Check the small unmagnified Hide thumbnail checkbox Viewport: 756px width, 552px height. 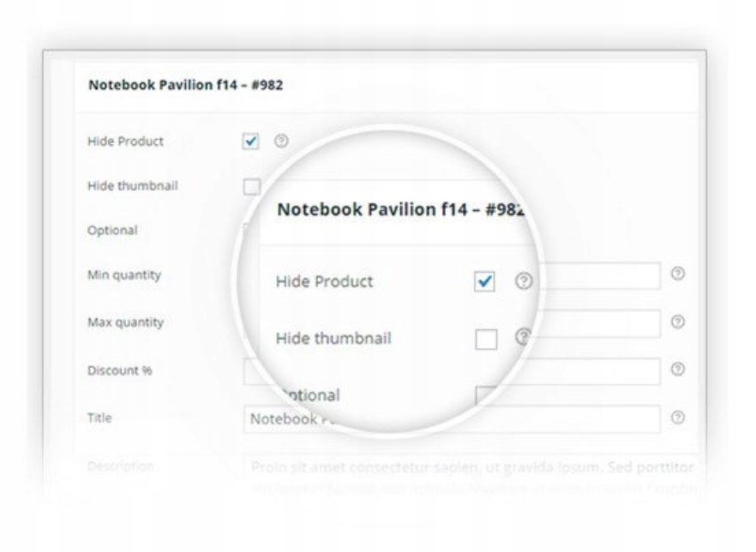[x=251, y=186]
